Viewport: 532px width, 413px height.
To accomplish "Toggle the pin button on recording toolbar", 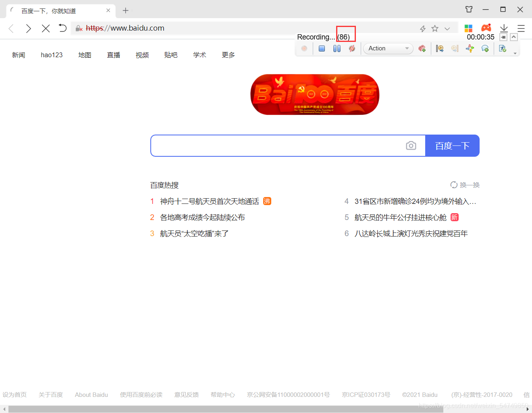I will 503,37.
